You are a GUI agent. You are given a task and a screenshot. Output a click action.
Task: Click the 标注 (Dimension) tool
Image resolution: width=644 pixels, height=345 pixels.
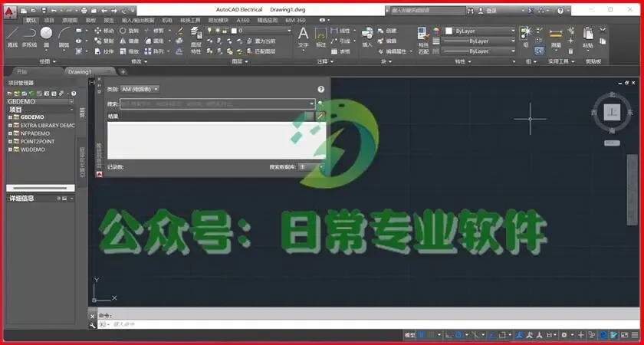click(x=320, y=38)
